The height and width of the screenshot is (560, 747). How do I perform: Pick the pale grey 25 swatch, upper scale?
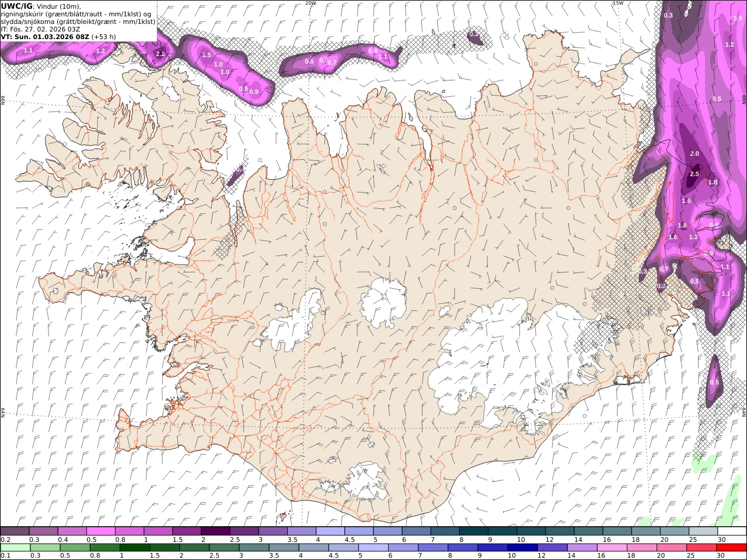tap(703, 531)
